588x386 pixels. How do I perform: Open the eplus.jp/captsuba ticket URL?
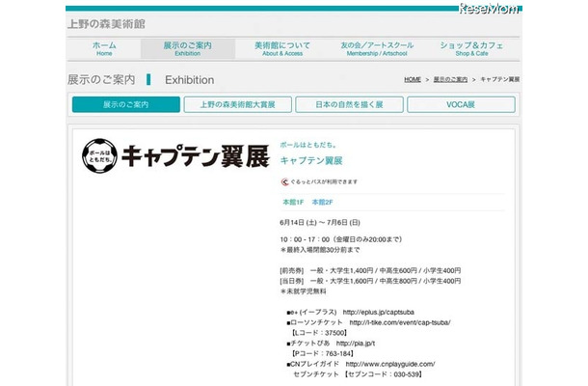379,312
